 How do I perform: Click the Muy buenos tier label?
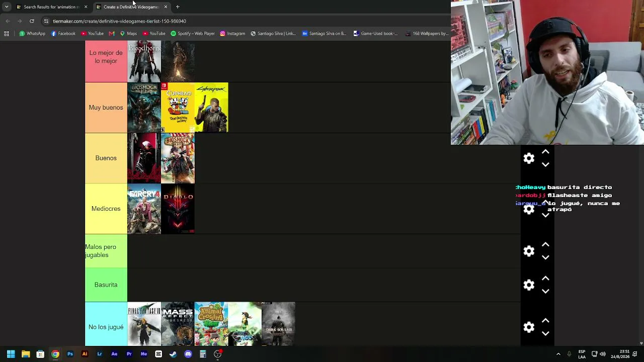[106, 108]
